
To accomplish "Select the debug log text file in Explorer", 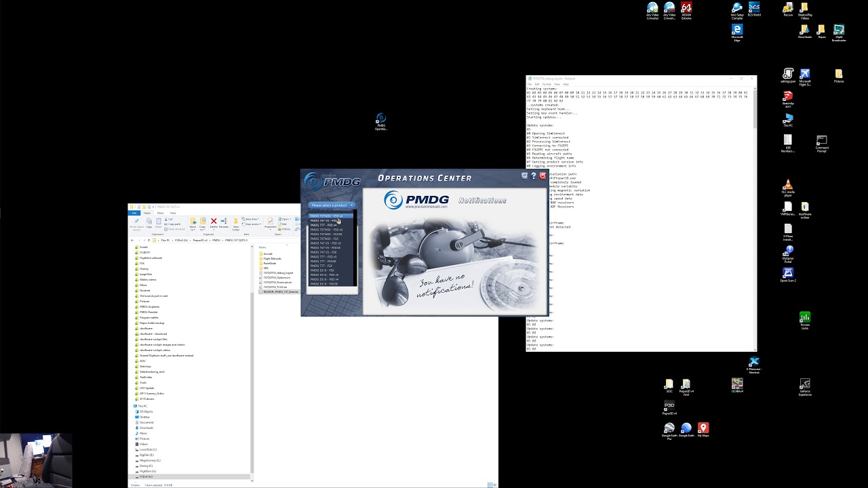I will click(x=277, y=272).
